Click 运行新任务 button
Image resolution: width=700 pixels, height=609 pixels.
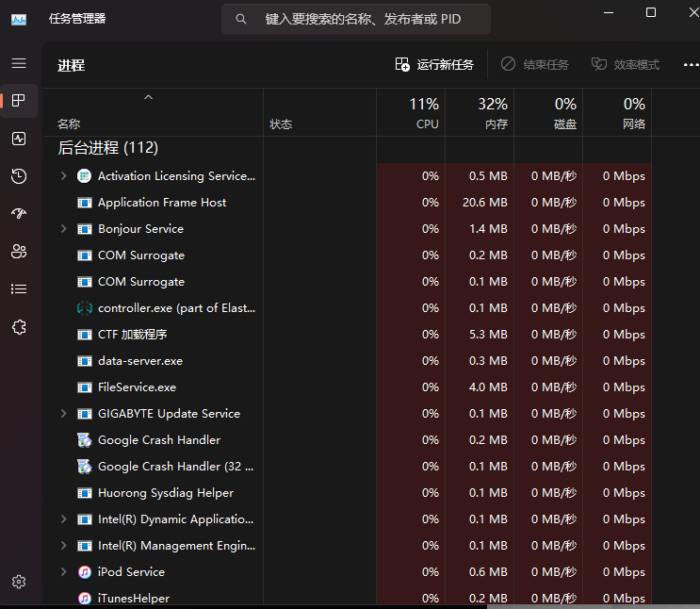434,65
